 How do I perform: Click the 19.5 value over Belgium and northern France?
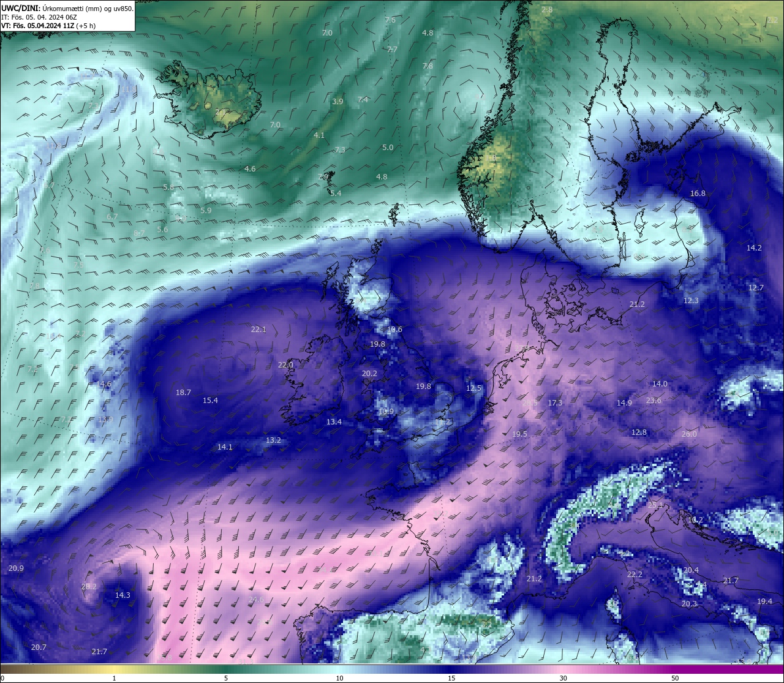coord(519,434)
